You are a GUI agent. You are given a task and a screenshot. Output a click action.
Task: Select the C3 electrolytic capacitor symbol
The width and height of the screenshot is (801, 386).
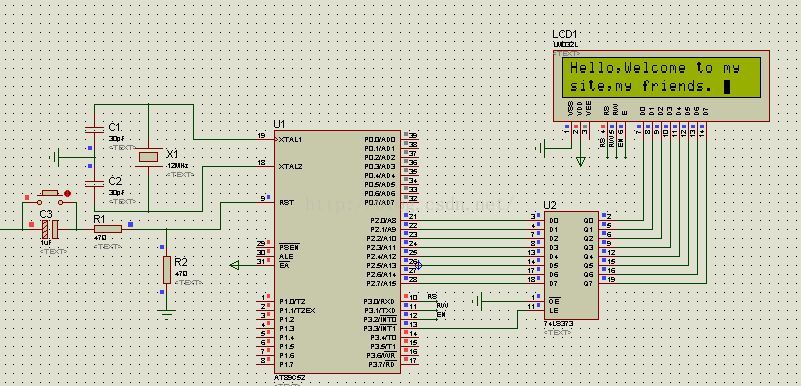coord(50,229)
